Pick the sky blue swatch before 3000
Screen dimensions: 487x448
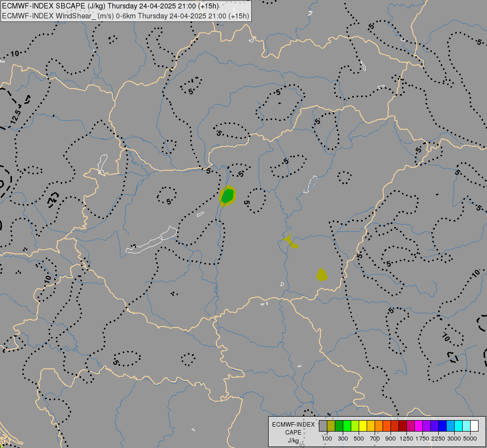(450, 426)
